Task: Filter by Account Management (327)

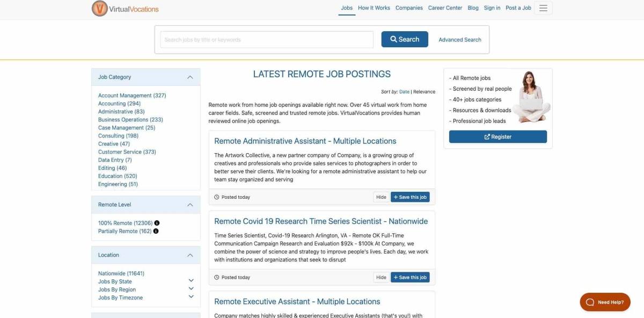Action: [x=132, y=96]
